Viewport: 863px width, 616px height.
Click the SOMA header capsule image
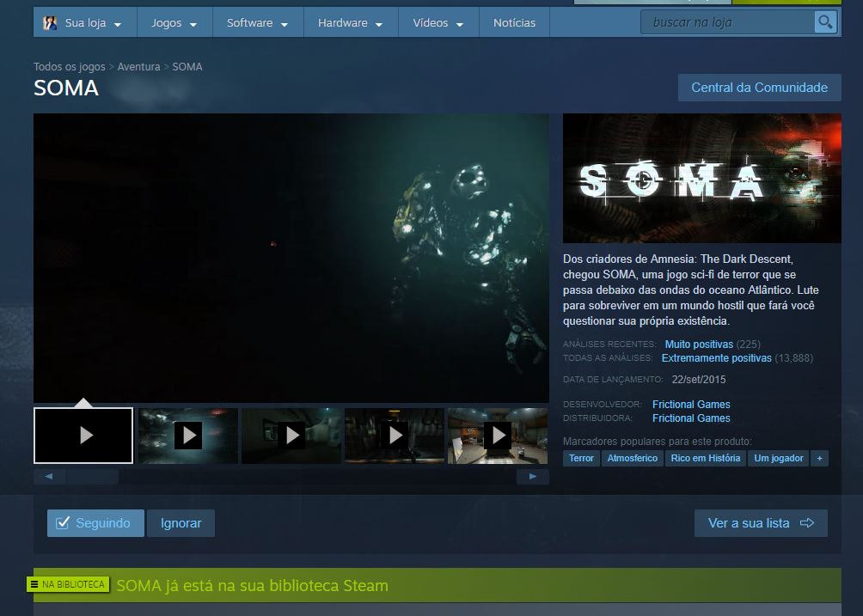tap(701, 178)
